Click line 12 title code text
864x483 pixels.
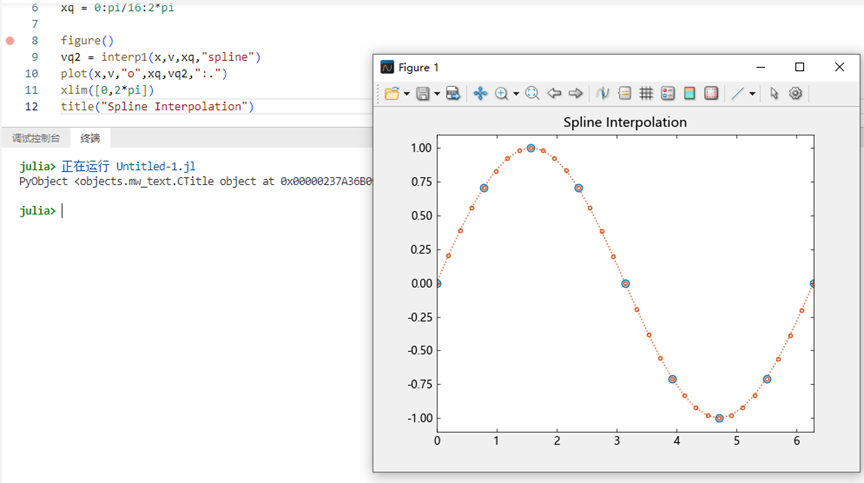(157, 106)
